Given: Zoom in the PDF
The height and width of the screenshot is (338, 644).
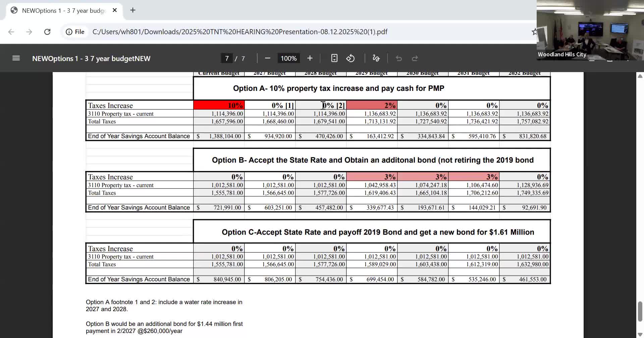Looking at the screenshot, I should [310, 58].
